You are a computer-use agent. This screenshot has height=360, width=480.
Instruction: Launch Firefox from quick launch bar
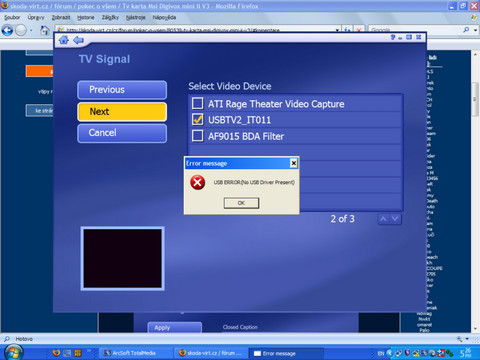[56, 353]
